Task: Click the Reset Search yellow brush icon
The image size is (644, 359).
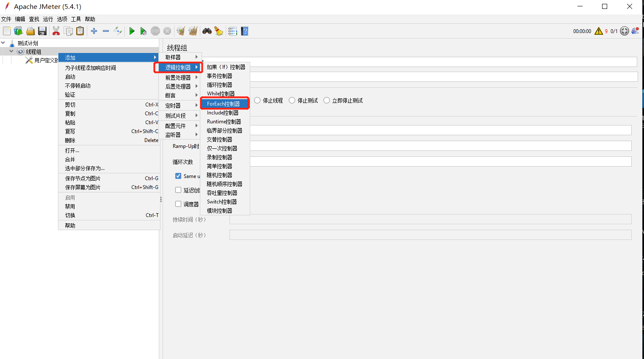Action: (x=218, y=31)
